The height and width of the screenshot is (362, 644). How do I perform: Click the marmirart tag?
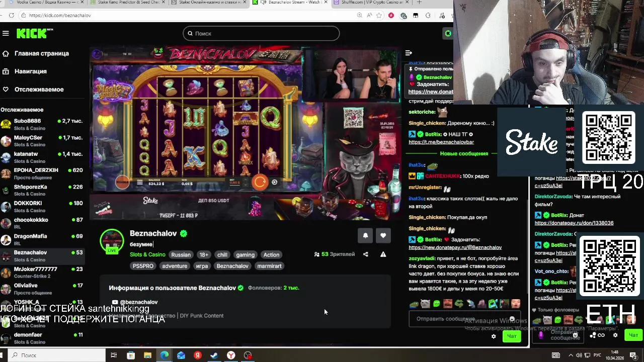coord(269,266)
